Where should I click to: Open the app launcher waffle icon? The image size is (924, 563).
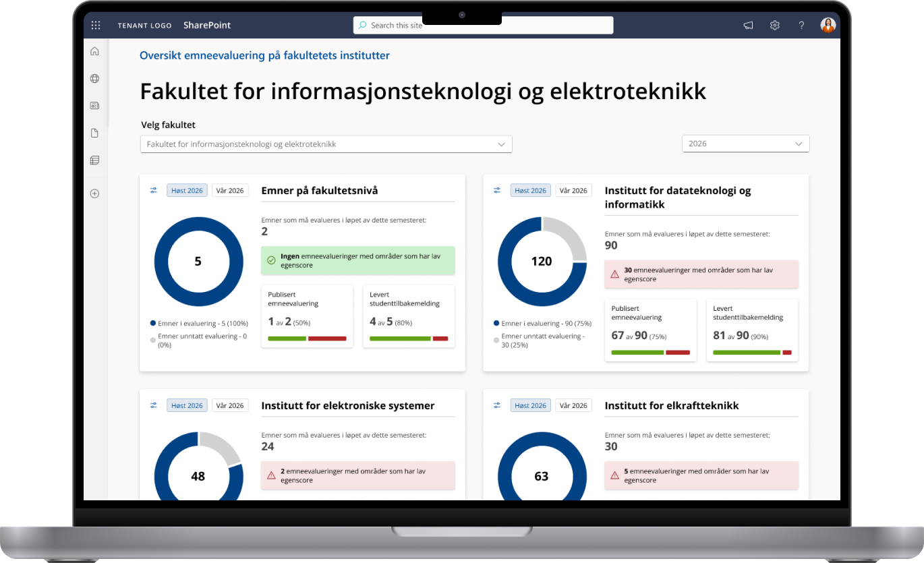click(x=95, y=25)
